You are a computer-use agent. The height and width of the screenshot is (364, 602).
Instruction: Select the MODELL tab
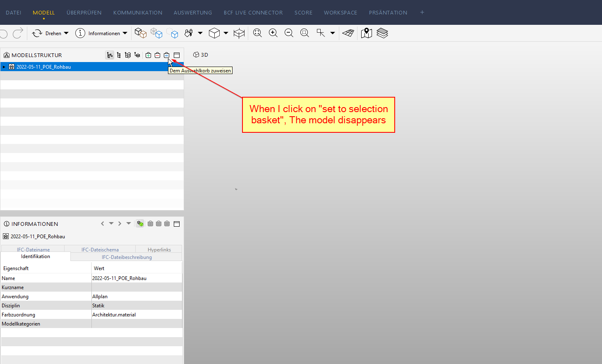(43, 12)
